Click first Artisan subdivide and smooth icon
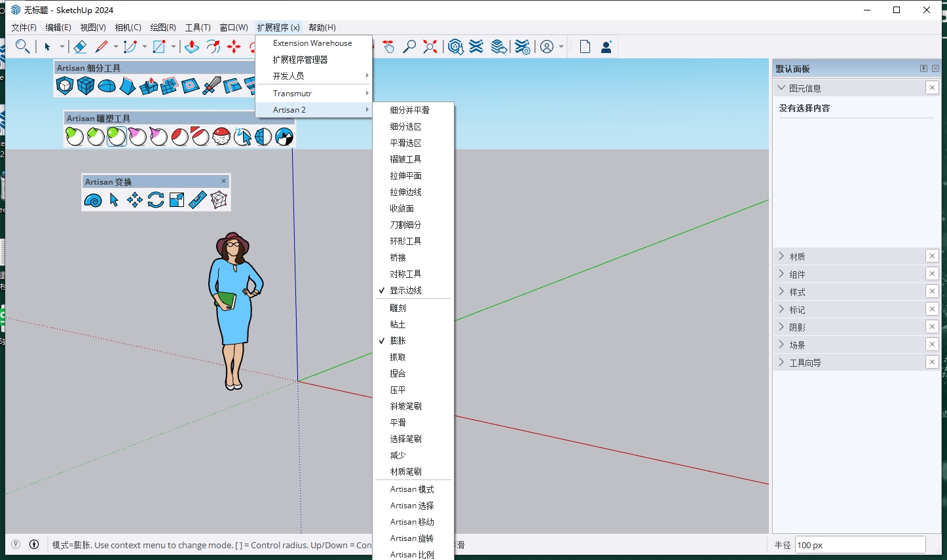This screenshot has width=947, height=560. 65,86
